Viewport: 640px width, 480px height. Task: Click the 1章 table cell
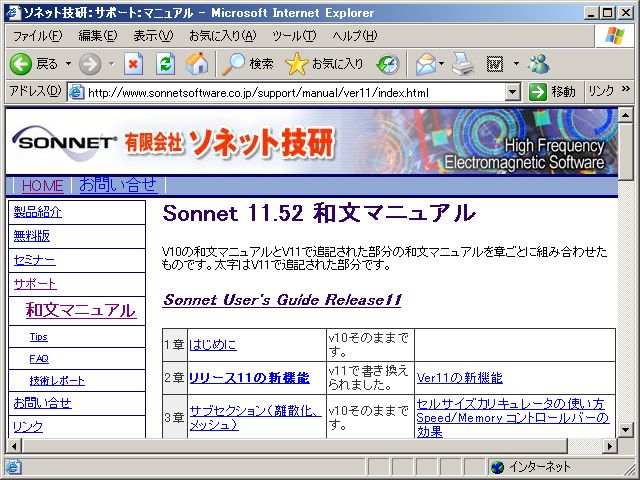click(175, 345)
